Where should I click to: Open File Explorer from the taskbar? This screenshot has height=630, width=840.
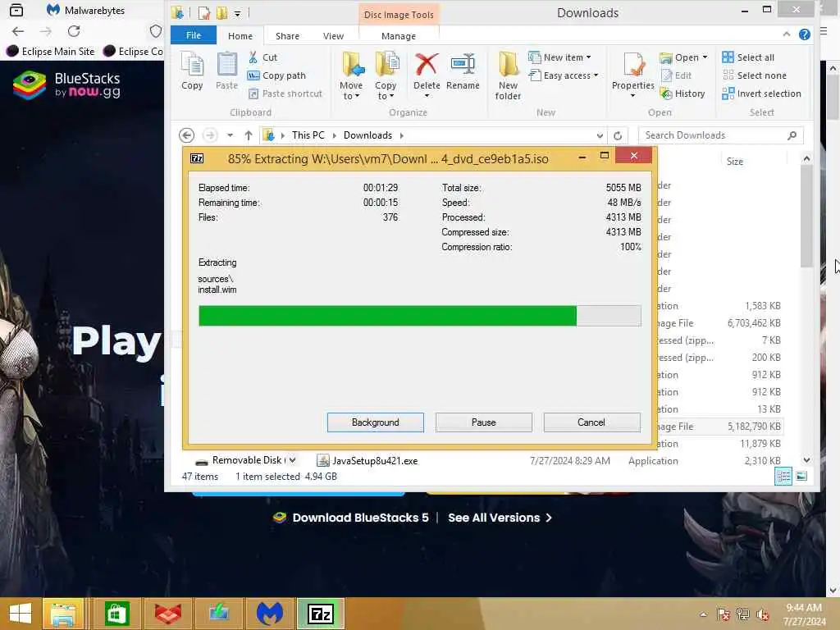63,614
